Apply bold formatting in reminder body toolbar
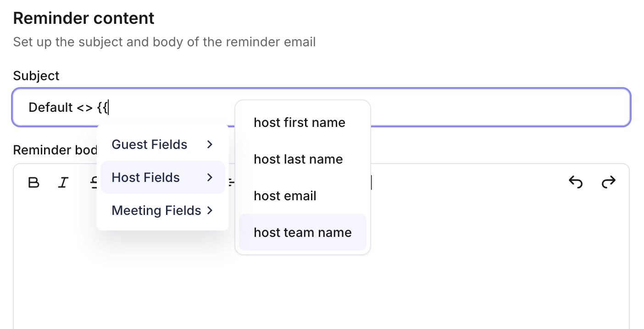This screenshot has height=329, width=644. point(33,183)
